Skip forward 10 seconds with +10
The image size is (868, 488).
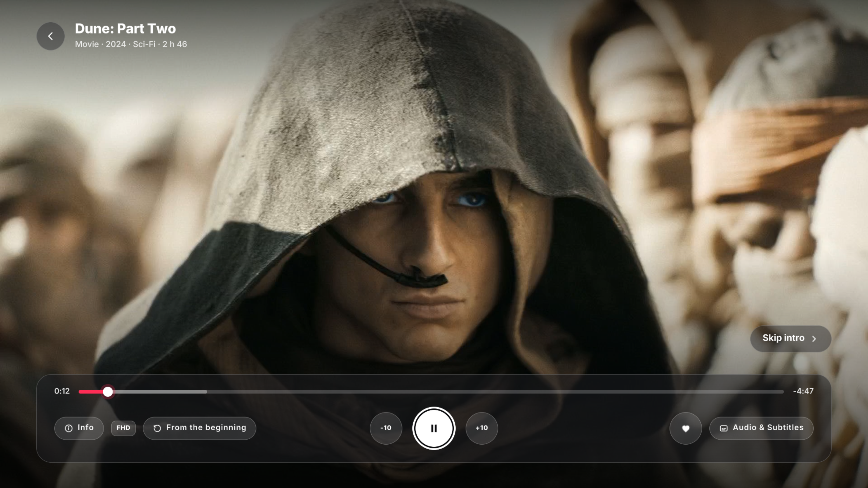481,428
